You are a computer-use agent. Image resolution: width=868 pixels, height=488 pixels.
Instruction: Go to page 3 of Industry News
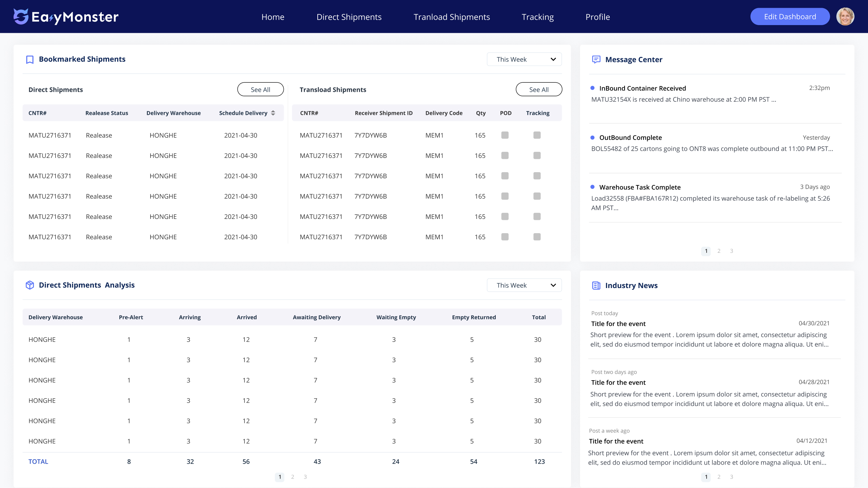(731, 477)
